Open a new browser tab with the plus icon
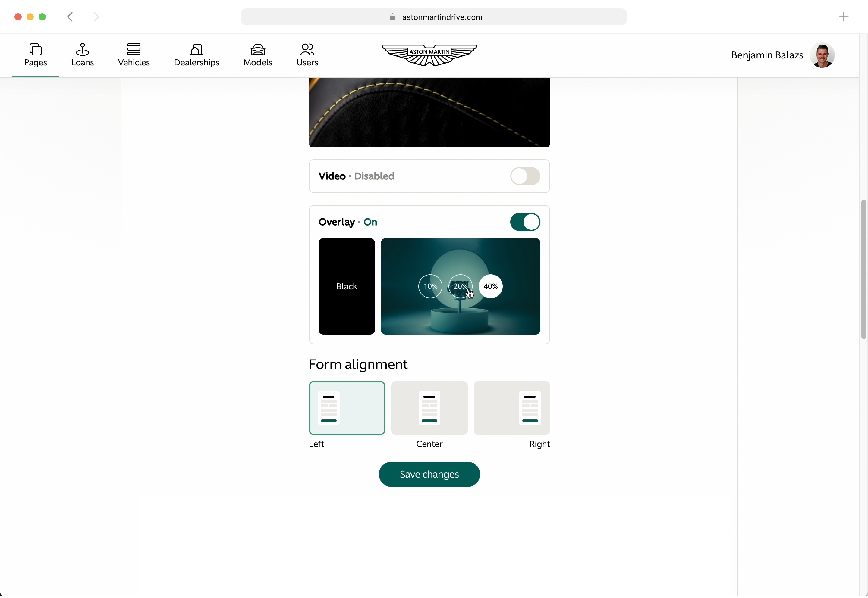The image size is (868, 598). coord(843,17)
